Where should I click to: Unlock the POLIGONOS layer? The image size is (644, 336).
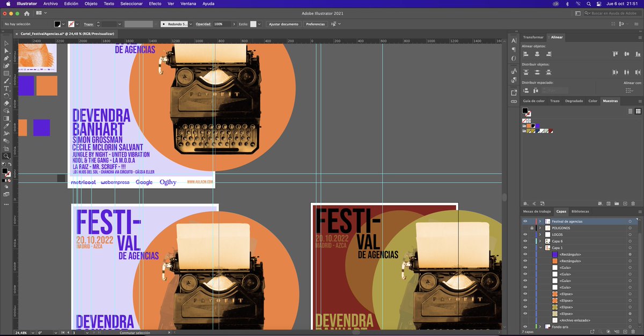point(532,228)
